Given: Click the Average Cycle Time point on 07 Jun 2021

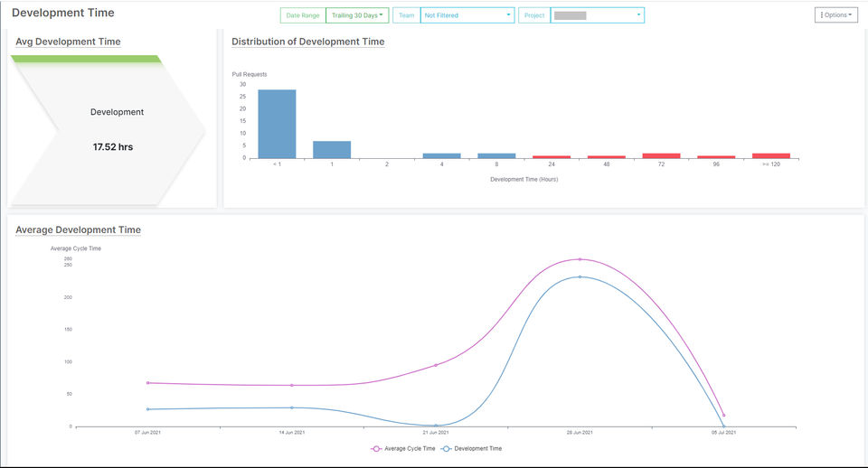Looking at the screenshot, I should 147,383.
